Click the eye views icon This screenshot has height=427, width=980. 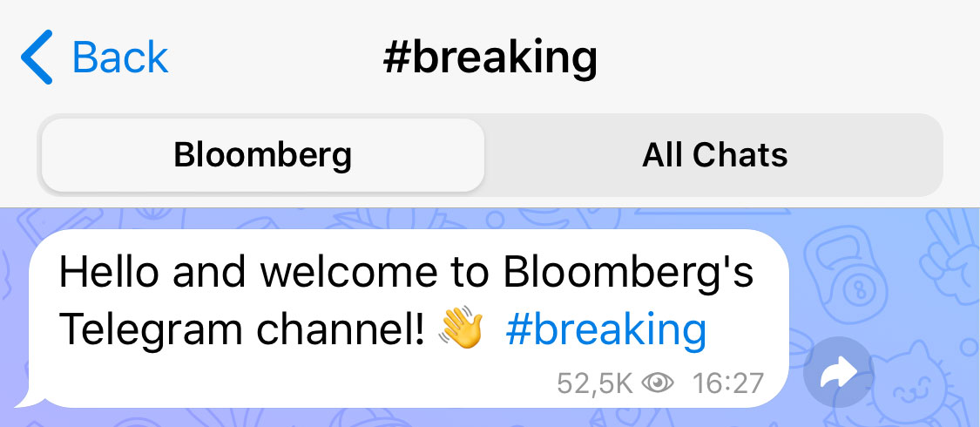(x=658, y=383)
